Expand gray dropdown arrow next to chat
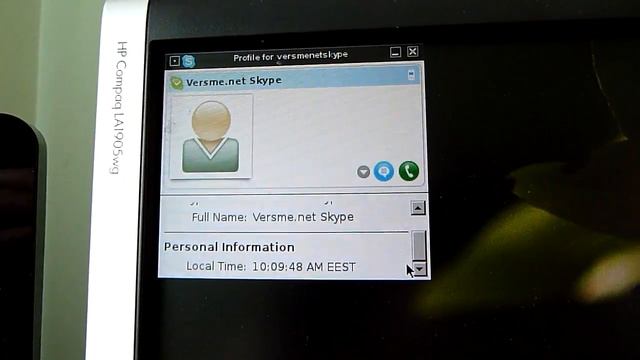Image resolution: width=640 pixels, height=360 pixels. click(363, 172)
